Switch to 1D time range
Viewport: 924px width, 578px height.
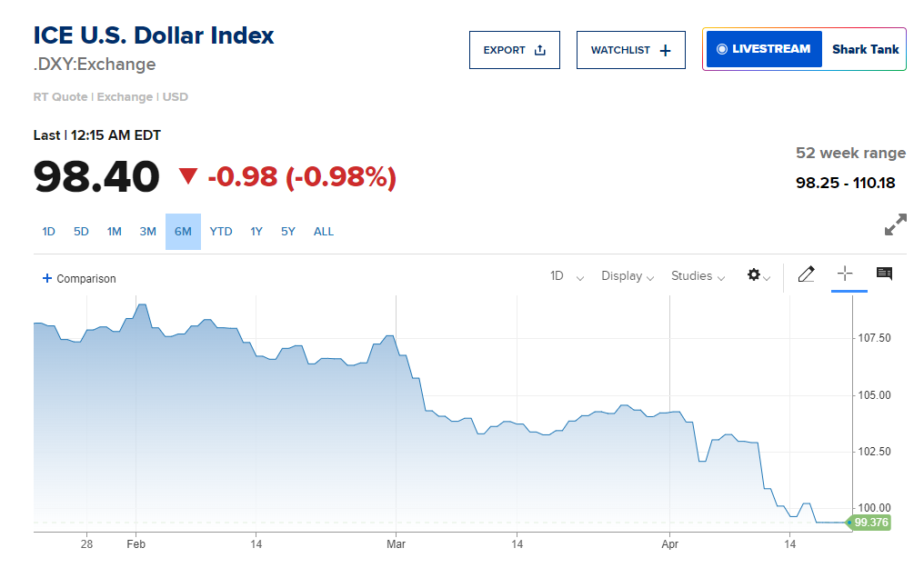[49, 232]
